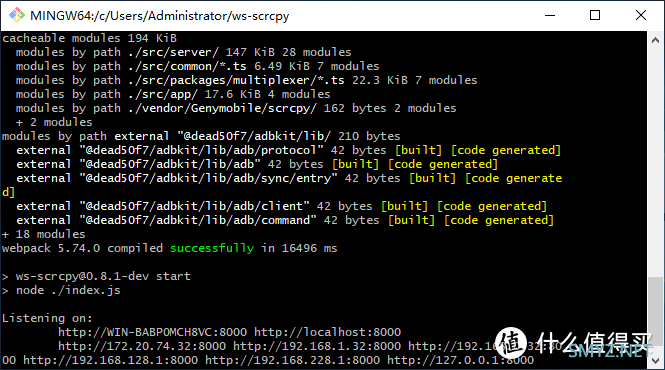The width and height of the screenshot is (665, 370).
Task: Click the http://WIN-BABPOMCH8VC:8000 address
Action: [152, 332]
